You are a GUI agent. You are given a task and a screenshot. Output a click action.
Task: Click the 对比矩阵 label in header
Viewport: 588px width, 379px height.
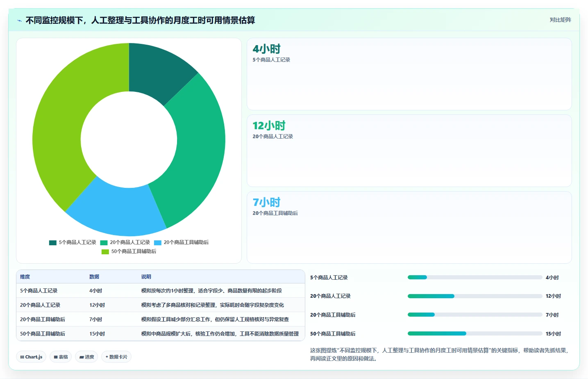(560, 20)
